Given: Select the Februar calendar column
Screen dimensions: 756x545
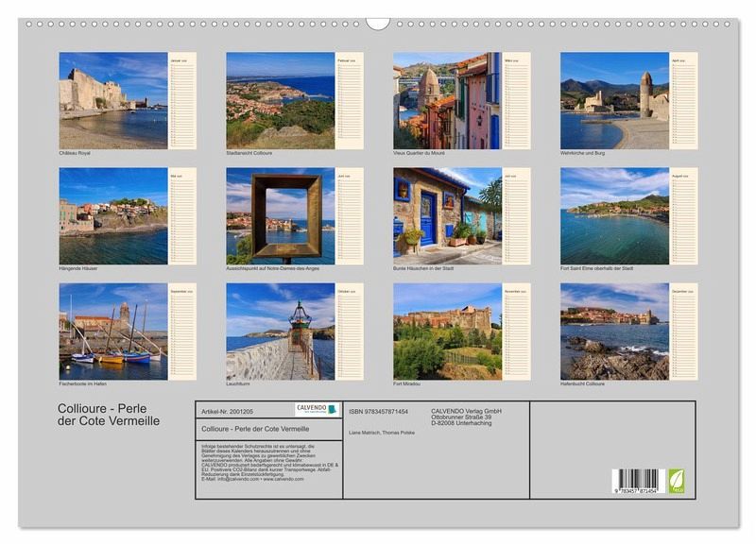Looking at the screenshot, I should (x=350, y=100).
